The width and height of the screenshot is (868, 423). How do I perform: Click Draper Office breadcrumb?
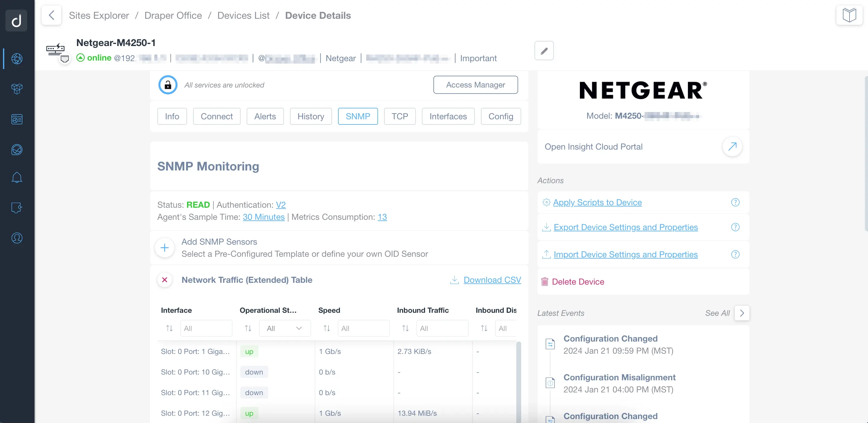(173, 15)
